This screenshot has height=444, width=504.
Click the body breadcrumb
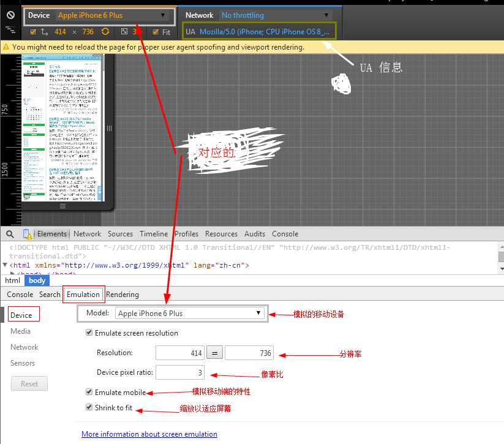(37, 280)
